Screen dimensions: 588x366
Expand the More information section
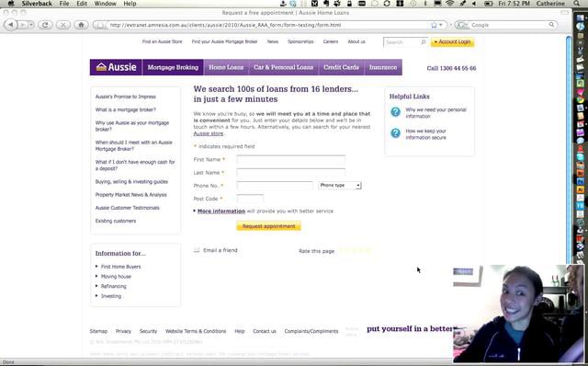220,211
